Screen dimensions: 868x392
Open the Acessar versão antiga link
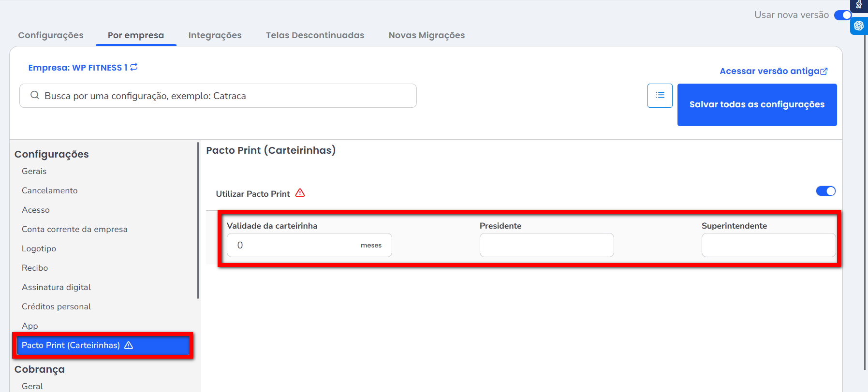click(x=769, y=71)
